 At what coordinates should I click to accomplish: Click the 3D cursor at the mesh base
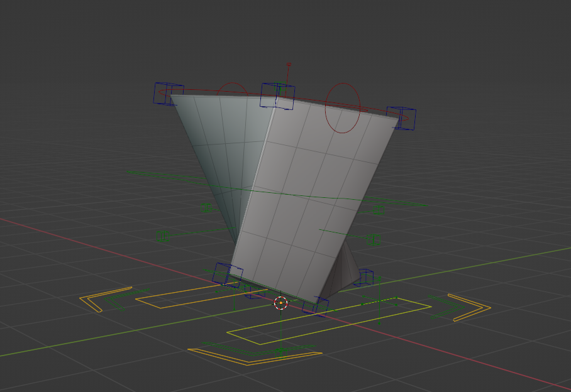tap(281, 303)
